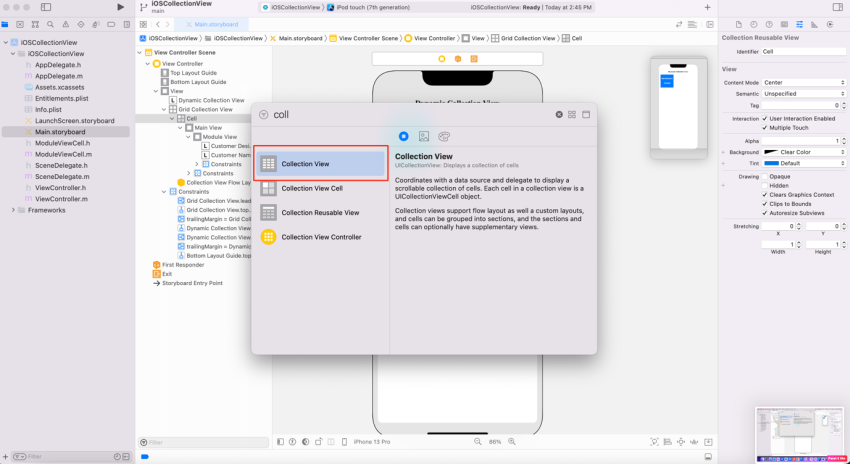Show the Size inspector ruler icon
Image resolution: width=850 pixels, height=464 pixels.
click(x=814, y=24)
